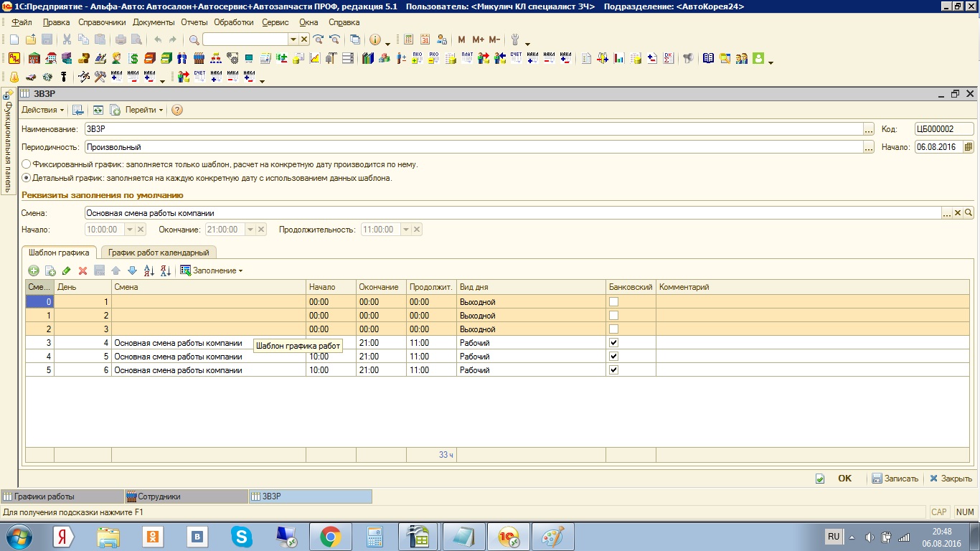This screenshot has height=551, width=980.
Task: Open Заполнение dropdown menu
Action: (x=212, y=270)
